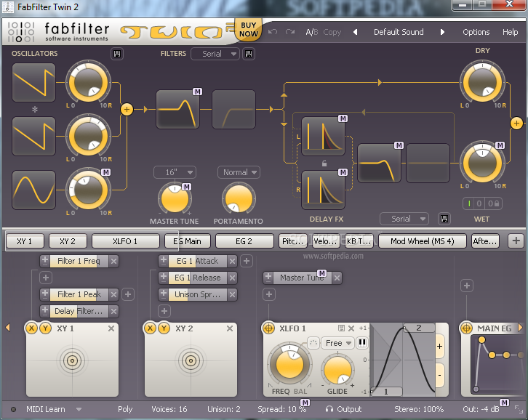528x420 pixels.
Task: Click the Main EG modulation drag target icon
Action: (466, 328)
